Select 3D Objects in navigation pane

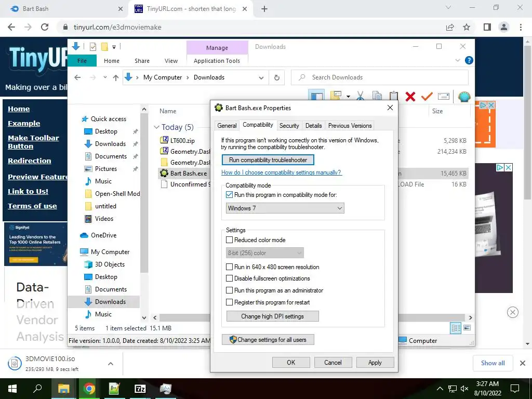pyautogui.click(x=110, y=264)
